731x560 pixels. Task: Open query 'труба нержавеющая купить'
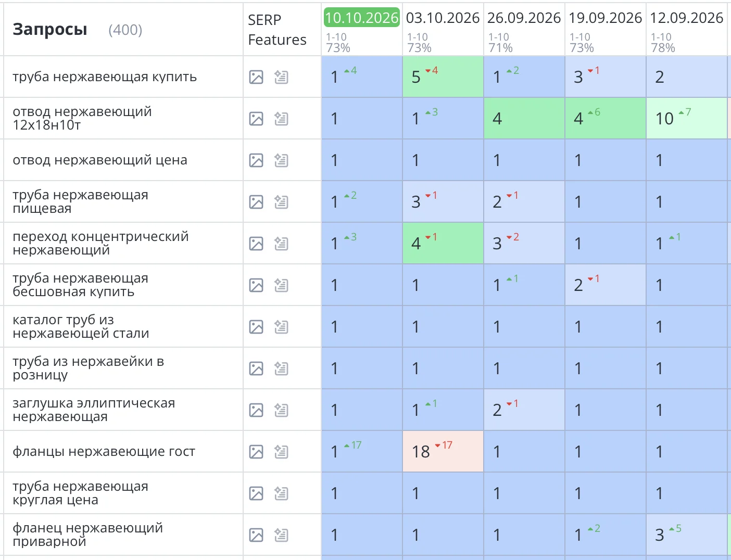[105, 77]
